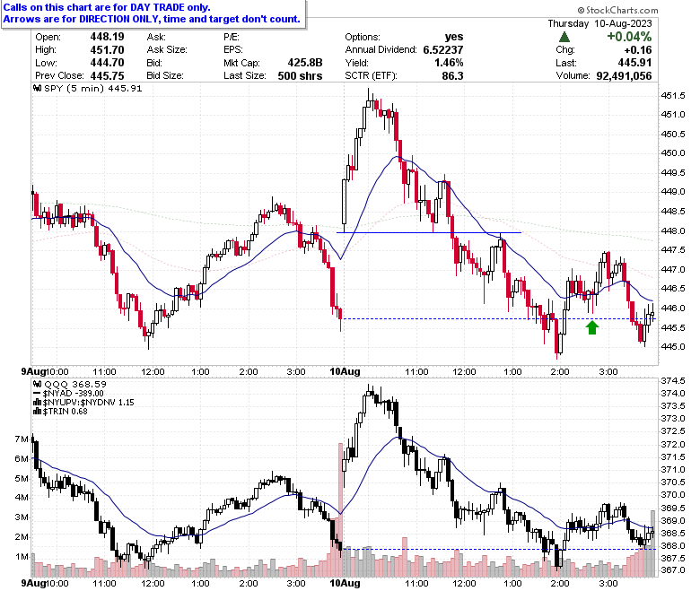The width and height of the screenshot is (700, 591).
Task: Click the bar icon before $TRIN
Action: point(38,412)
